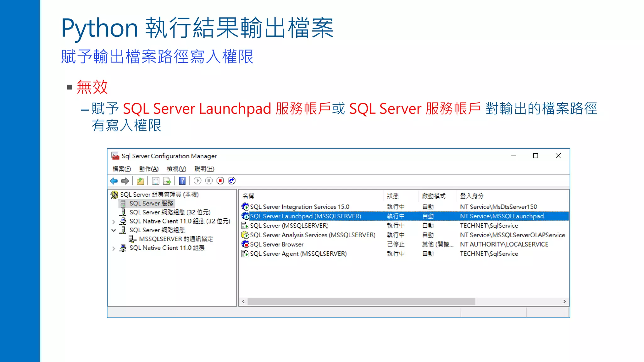
Task: Select SQL Server Analysis Services (MSSQLSERVER) row
Action: point(405,235)
